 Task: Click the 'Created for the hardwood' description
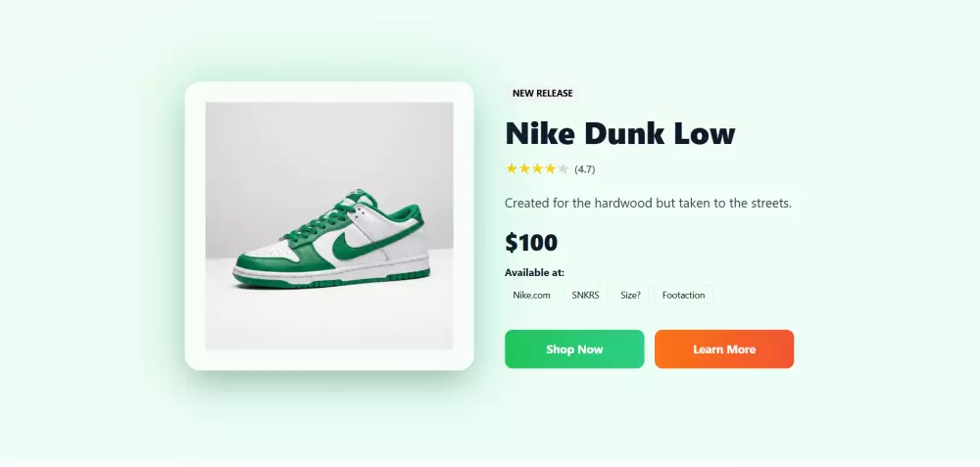tap(648, 204)
